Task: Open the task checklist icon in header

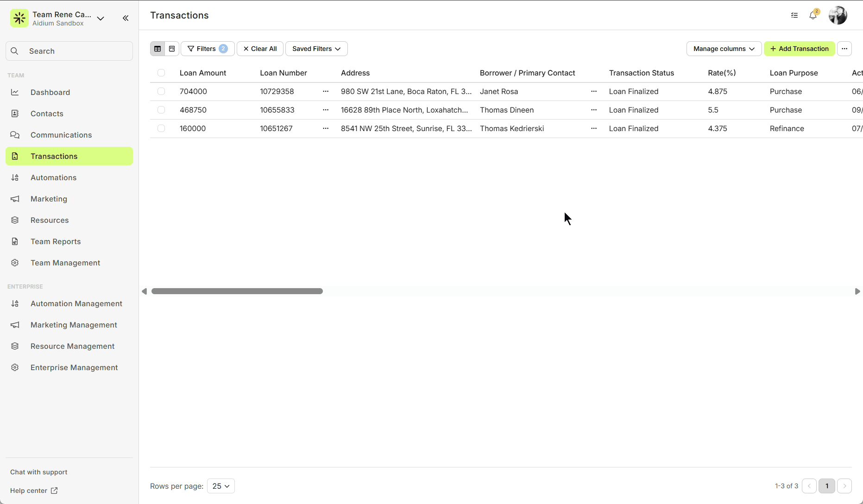Action: (794, 15)
